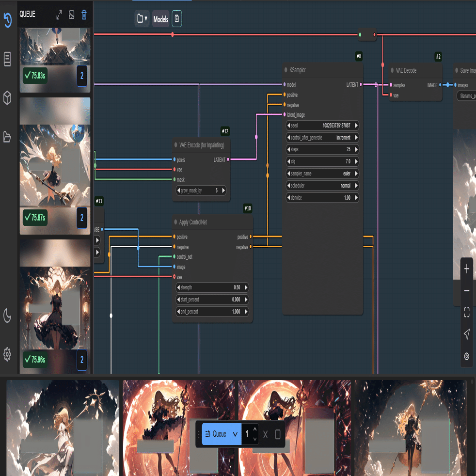
Task: Increase the steps value arrow
Action: coord(356,149)
